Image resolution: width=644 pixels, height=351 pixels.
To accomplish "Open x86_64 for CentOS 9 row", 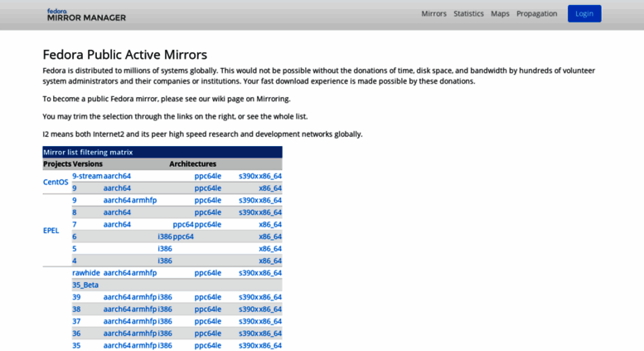I will pyautogui.click(x=270, y=188).
